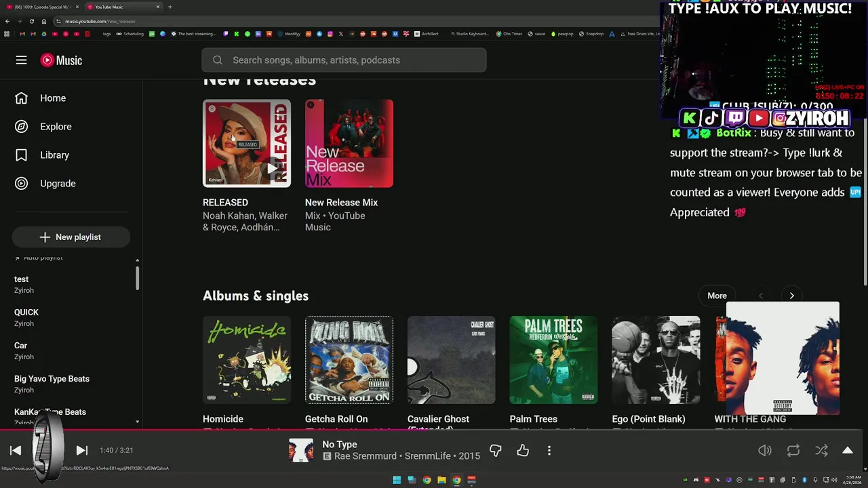Reload the page in browser
The width and height of the screenshot is (868, 488).
click(x=31, y=21)
